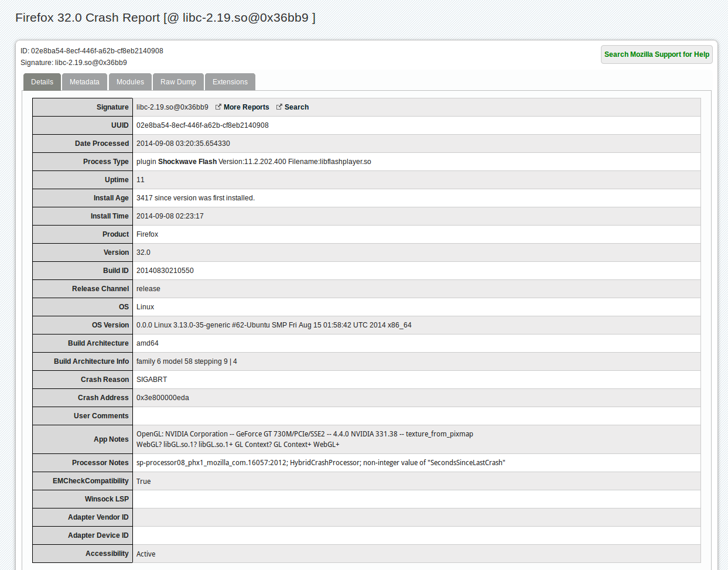Viewport: 728px width, 570px height.
Task: Click the Signature line under the ID
Action: (x=74, y=63)
